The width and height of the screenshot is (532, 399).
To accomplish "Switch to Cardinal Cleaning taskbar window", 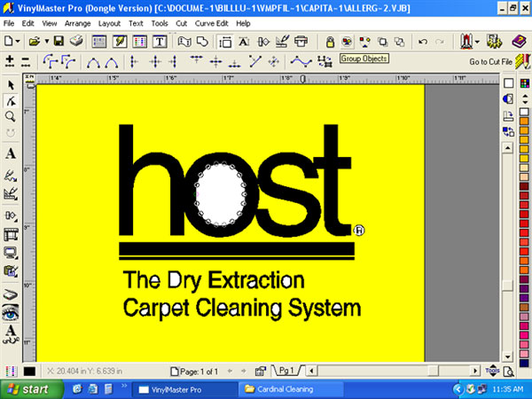I will point(291,389).
